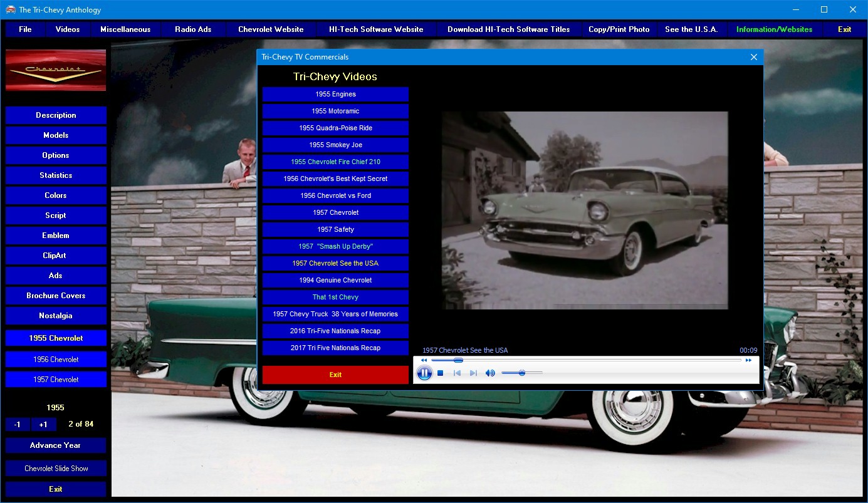The width and height of the screenshot is (868, 503).
Task: Open the Ads section in sidebar
Action: click(56, 276)
